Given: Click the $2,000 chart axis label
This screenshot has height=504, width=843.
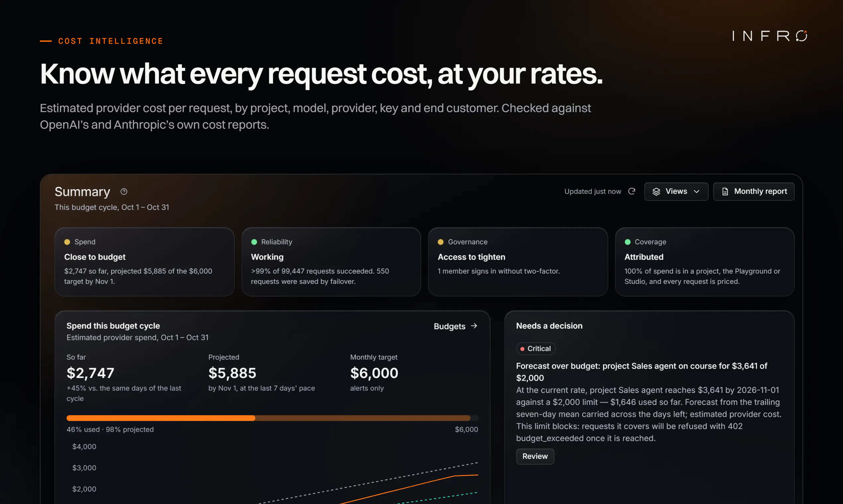Looking at the screenshot, I should click(84, 489).
